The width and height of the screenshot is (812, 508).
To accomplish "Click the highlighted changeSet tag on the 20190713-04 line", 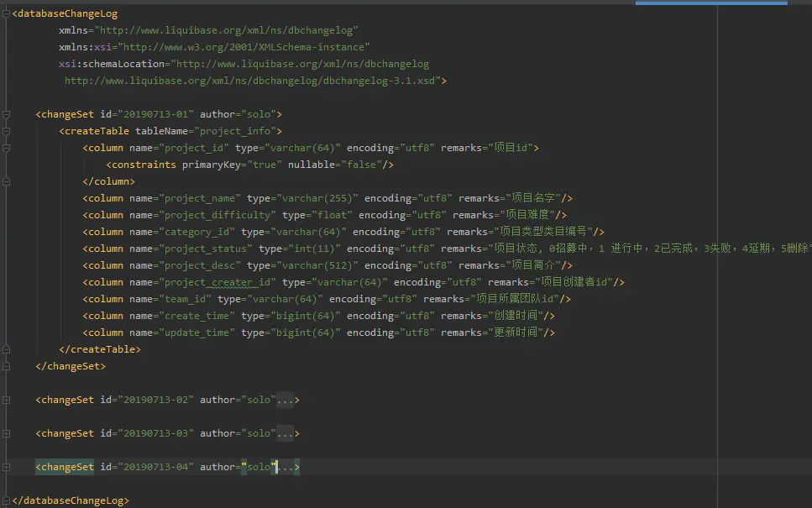I will pos(65,467).
